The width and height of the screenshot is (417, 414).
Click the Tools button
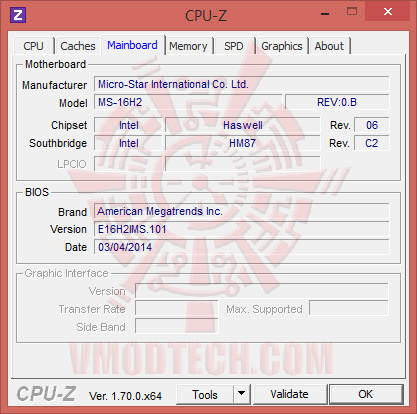(205, 395)
